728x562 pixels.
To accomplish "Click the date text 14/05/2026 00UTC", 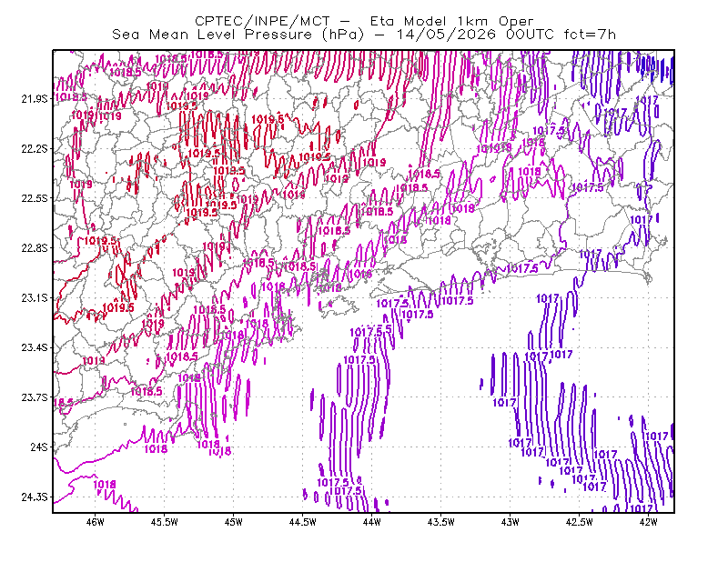I will (x=475, y=35).
